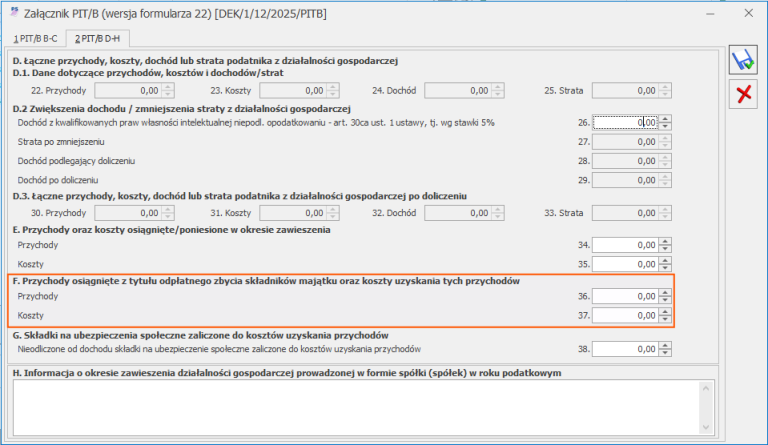Decrease field 35 Koszty using down spinner
The image size is (768, 445).
click(x=665, y=268)
